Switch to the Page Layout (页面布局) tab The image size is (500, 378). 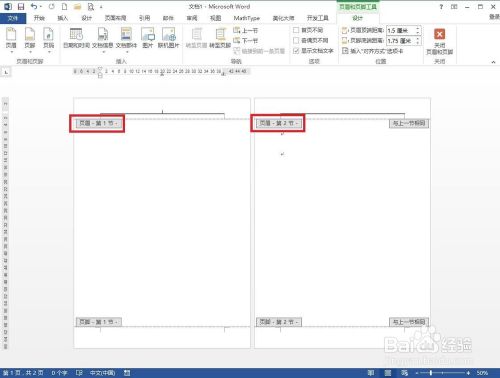115,18
